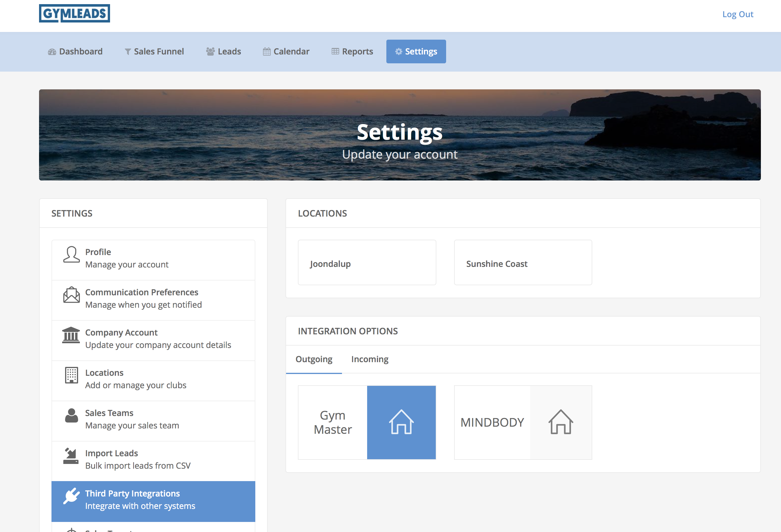The height and width of the screenshot is (532, 781).
Task: Click the Log Out link
Action: pos(738,14)
